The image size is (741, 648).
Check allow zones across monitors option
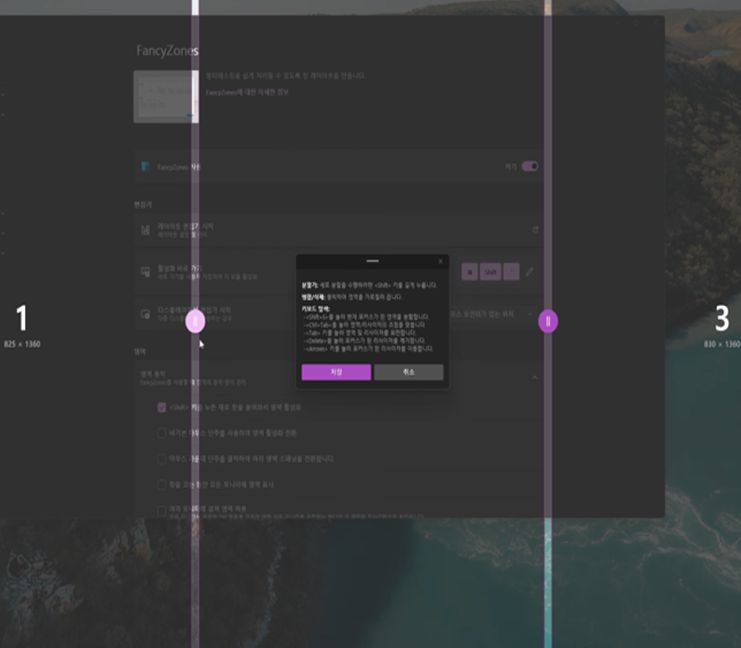[x=162, y=510]
